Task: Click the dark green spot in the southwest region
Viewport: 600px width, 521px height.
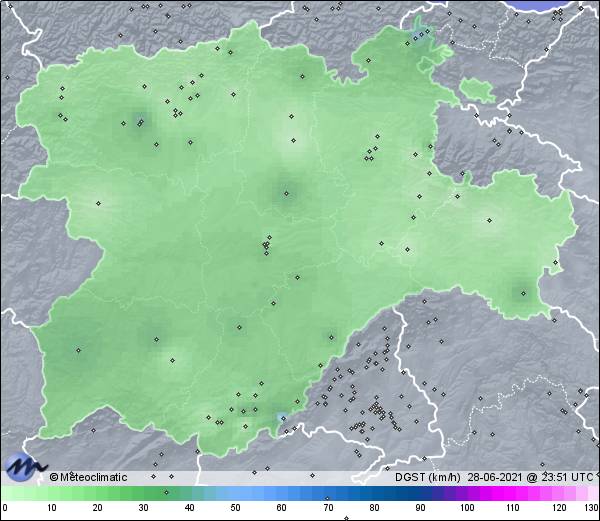Action: click(x=78, y=349)
